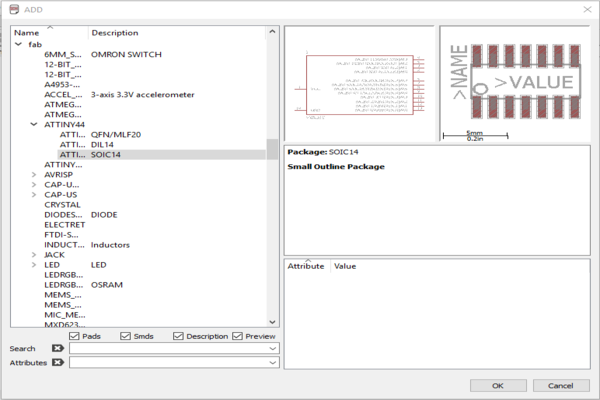Clear the Search field with the X icon
The image size is (600, 400).
tap(58, 348)
